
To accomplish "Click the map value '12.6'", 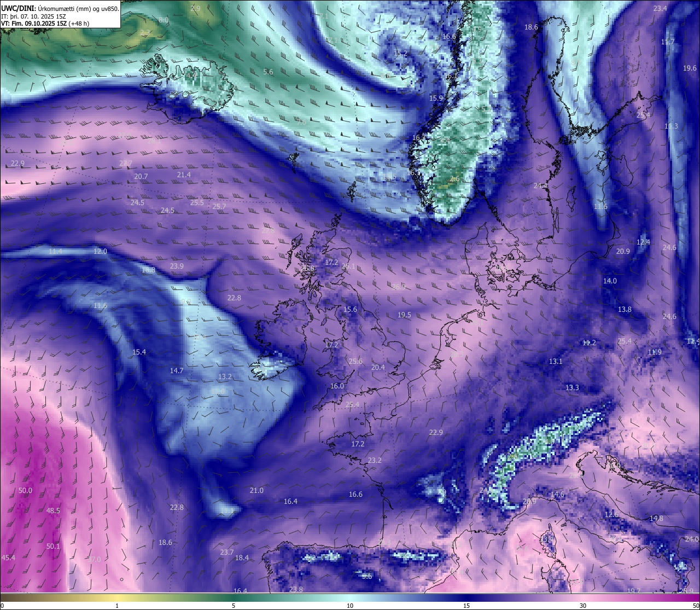I will pos(611,515).
